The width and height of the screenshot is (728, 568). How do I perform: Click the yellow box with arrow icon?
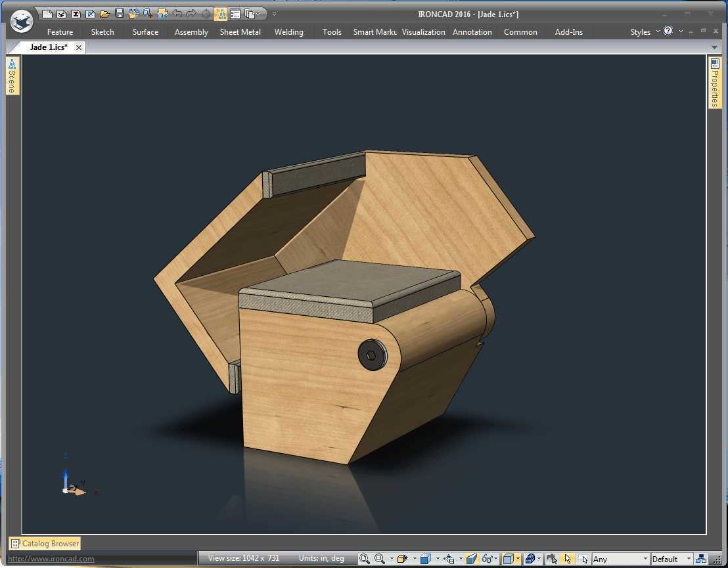402,559
